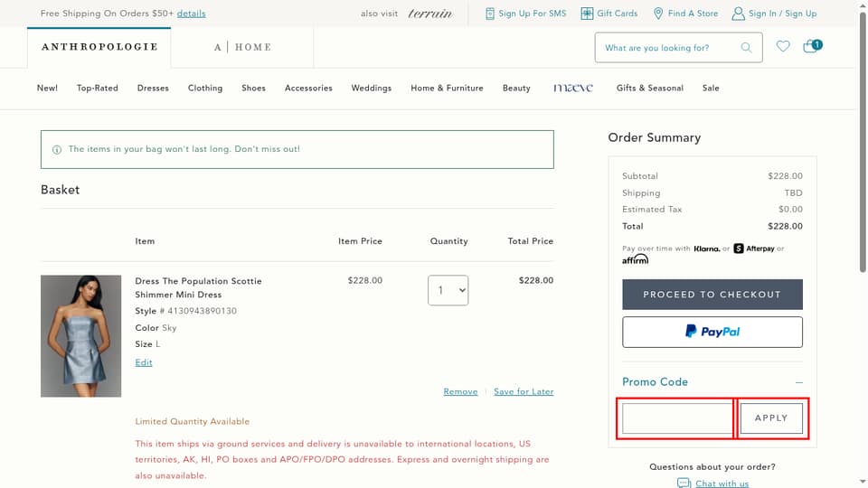
Task: Click the search magnifier icon
Action: [746, 48]
